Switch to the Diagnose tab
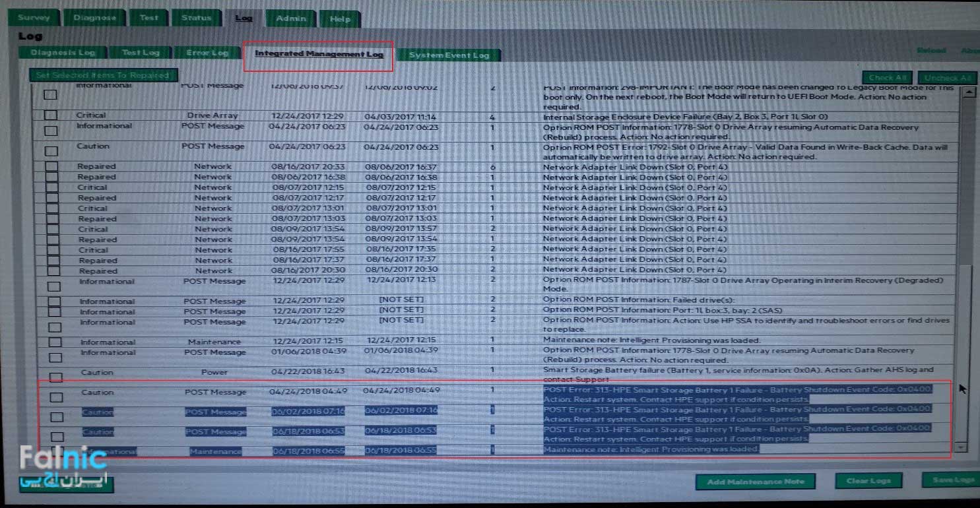Image resolution: width=980 pixels, height=508 pixels. click(x=94, y=18)
